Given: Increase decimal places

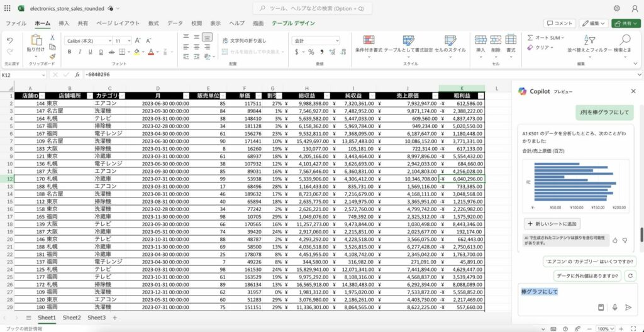Looking at the screenshot, I should pyautogui.click(x=332, y=52).
